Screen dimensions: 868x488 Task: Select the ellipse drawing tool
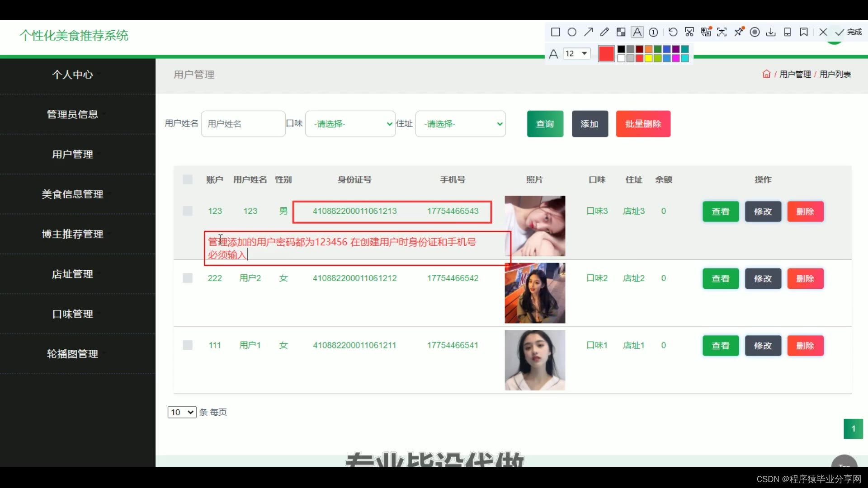pyautogui.click(x=572, y=32)
